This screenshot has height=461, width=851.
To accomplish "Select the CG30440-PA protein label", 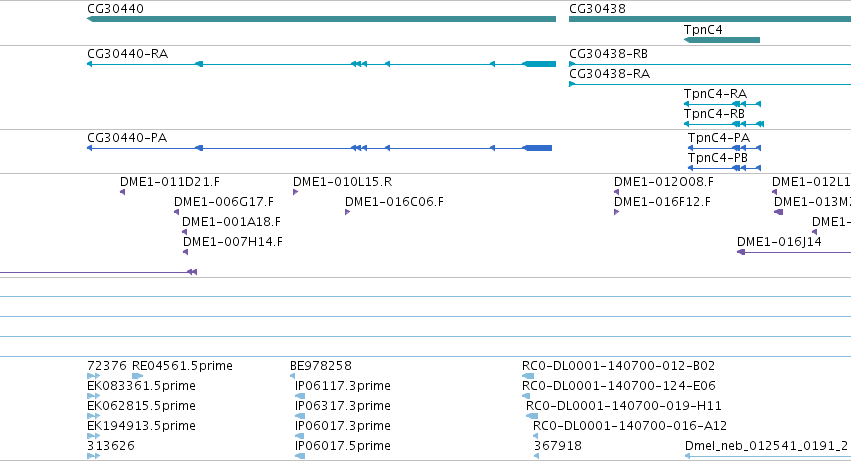I will pos(127,138).
